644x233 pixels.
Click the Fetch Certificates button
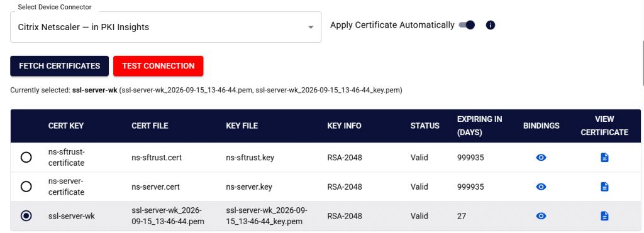pos(60,66)
